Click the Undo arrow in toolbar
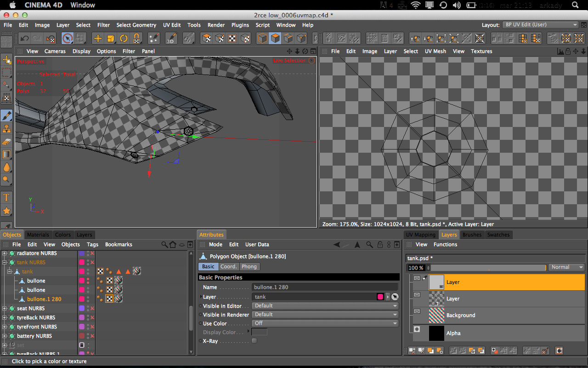Screen dimensions: 588x368 coord(25,39)
